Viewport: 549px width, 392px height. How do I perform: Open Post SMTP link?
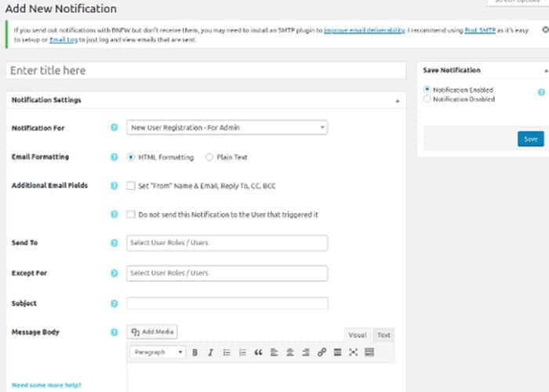[480, 30]
